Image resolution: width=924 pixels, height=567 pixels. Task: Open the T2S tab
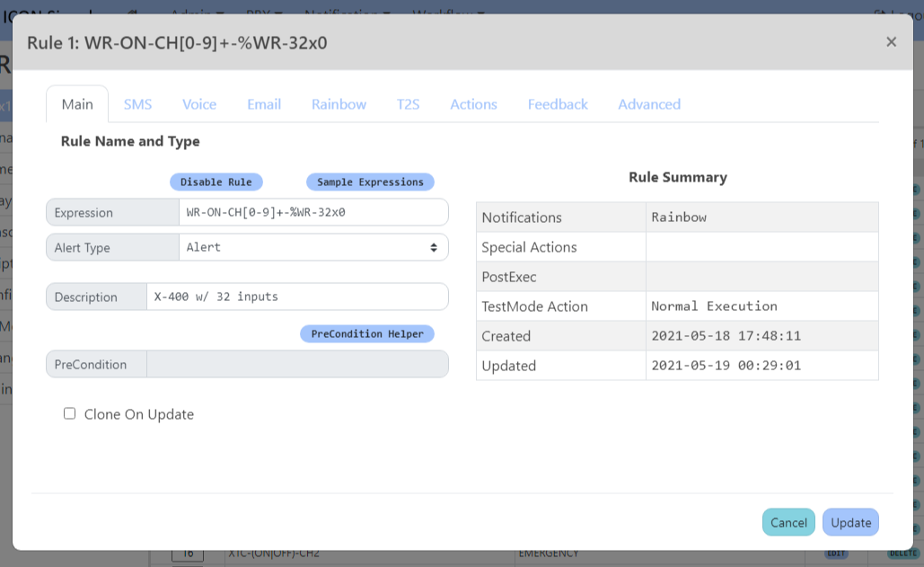click(408, 104)
